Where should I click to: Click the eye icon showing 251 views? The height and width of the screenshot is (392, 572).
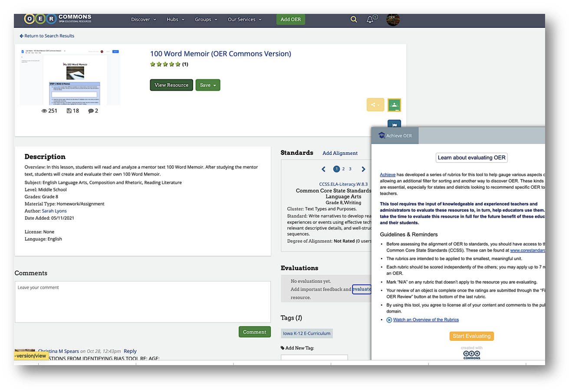(45, 111)
